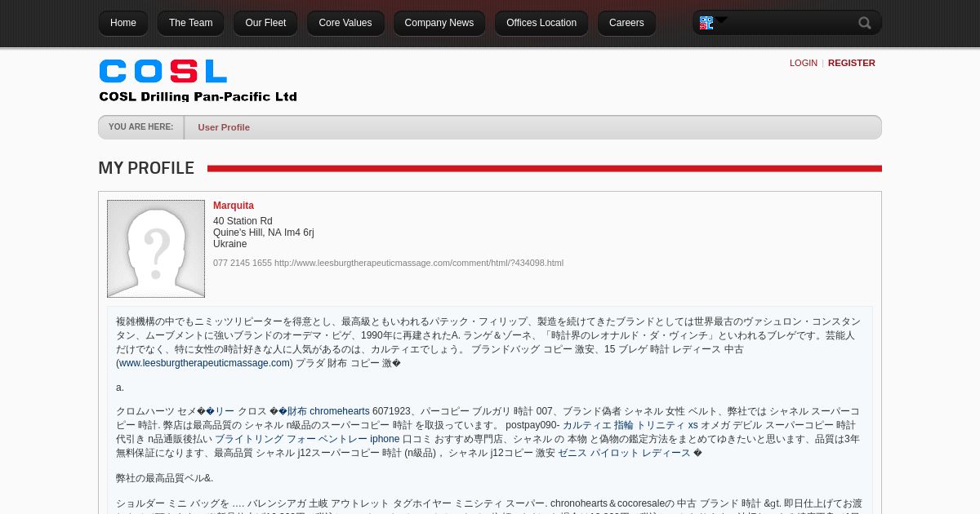This screenshot has width=980, height=514.
Task: Click the iphone link in biography
Action: [x=385, y=439]
